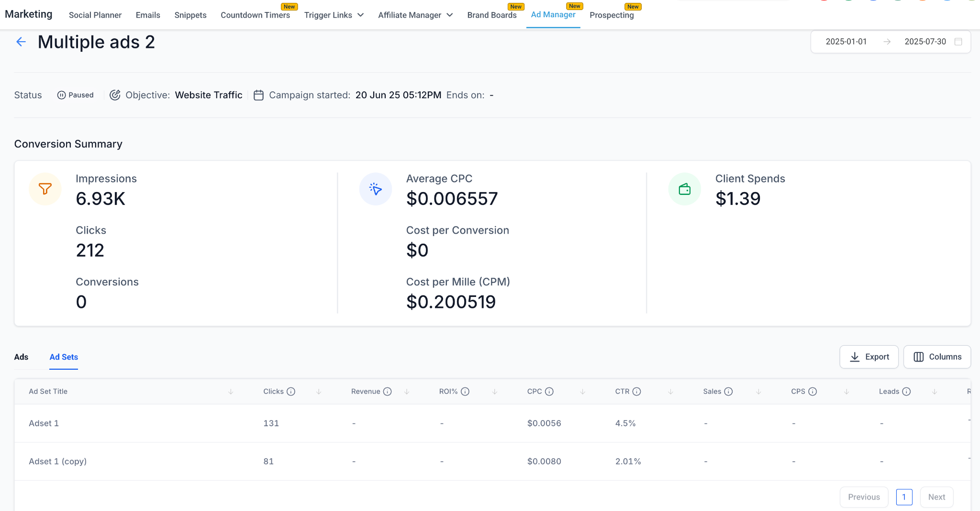Click the Paused status icon
This screenshot has width=980, height=511.
[x=61, y=95]
